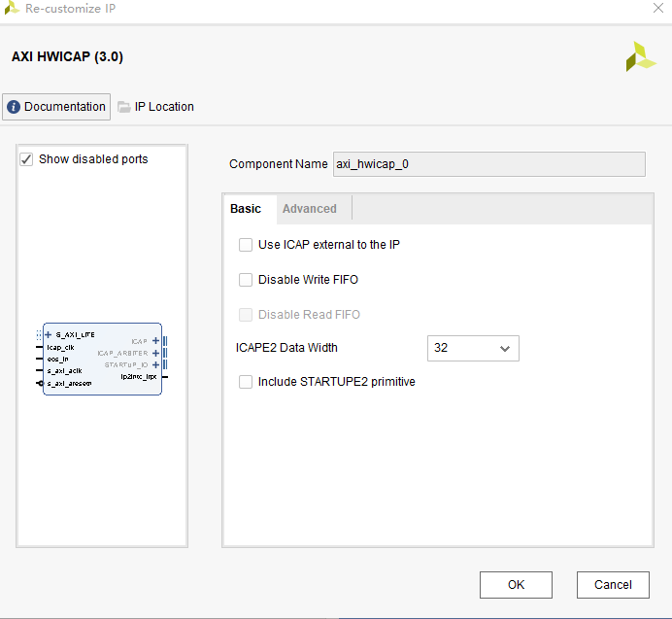
Task: Click the IP Location folder icon
Action: (124, 107)
